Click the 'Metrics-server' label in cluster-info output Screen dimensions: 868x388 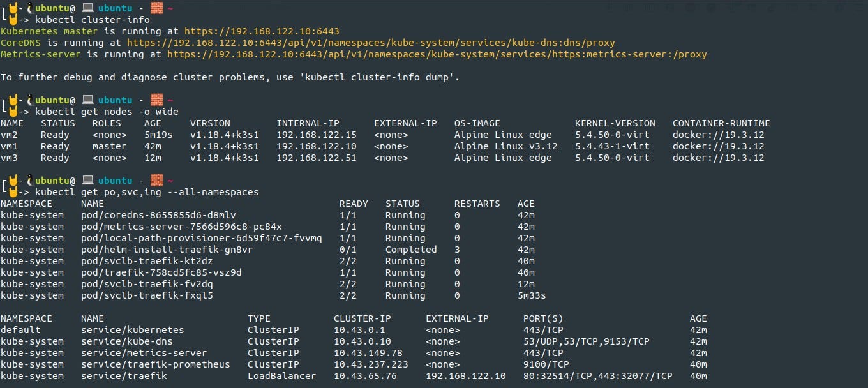tap(41, 54)
